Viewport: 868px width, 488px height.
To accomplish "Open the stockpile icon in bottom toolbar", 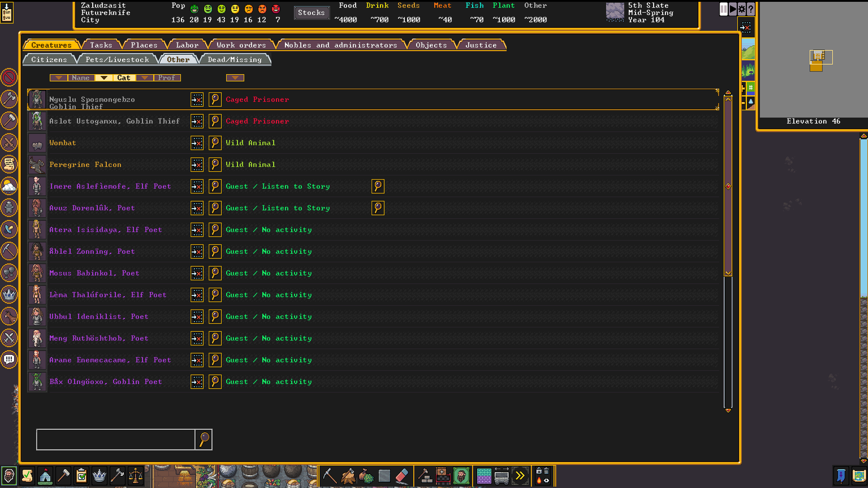I will coord(443,476).
